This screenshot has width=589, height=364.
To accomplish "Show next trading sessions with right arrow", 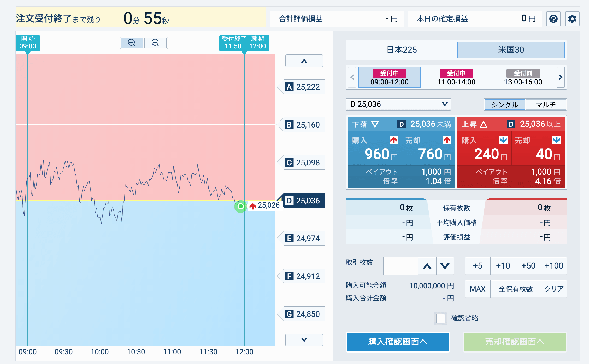I will click(560, 77).
